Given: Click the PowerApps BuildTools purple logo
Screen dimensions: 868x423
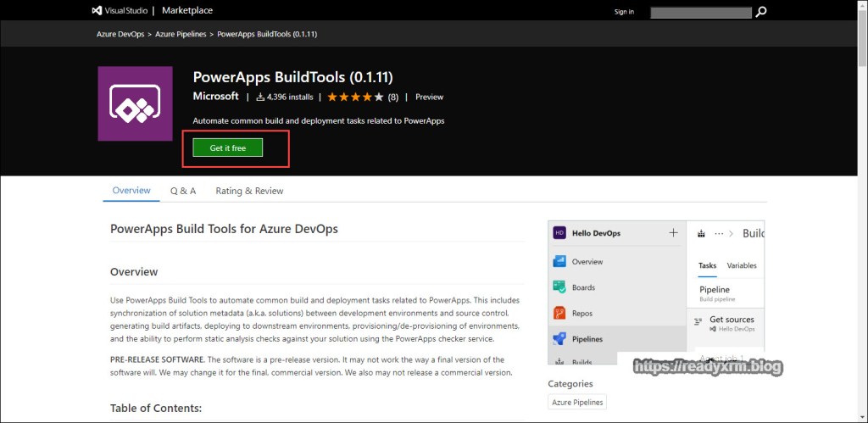Looking at the screenshot, I should 135,103.
